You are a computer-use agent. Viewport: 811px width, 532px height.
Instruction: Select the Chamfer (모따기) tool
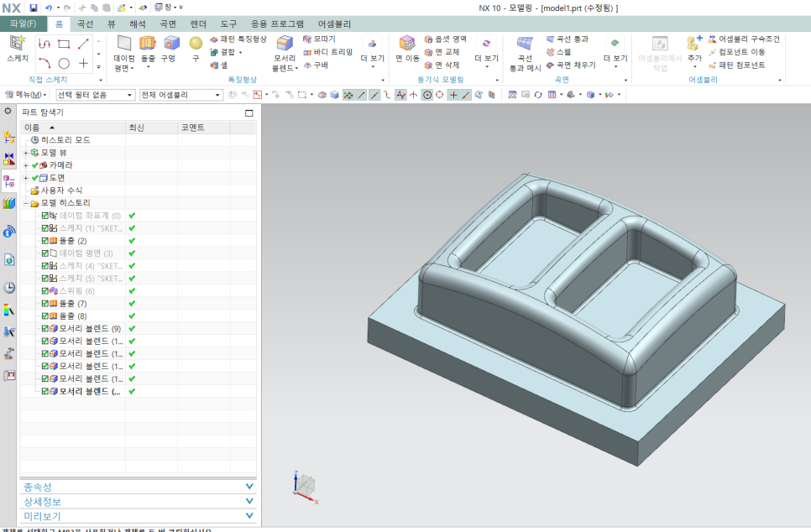point(319,39)
